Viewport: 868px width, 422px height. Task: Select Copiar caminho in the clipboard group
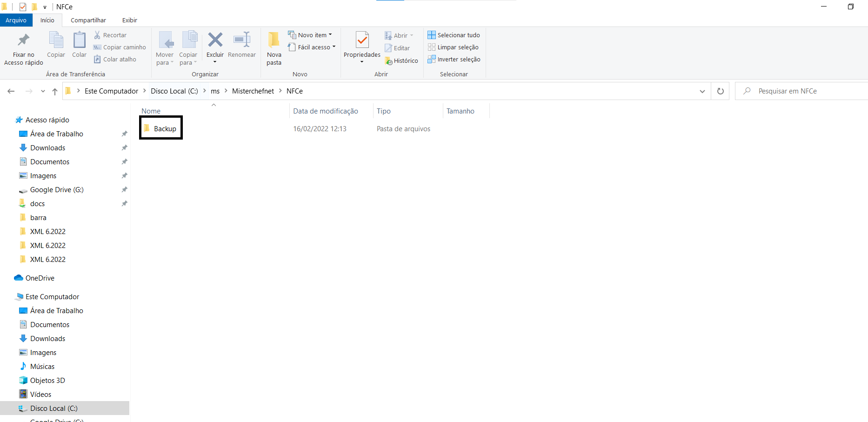point(120,47)
